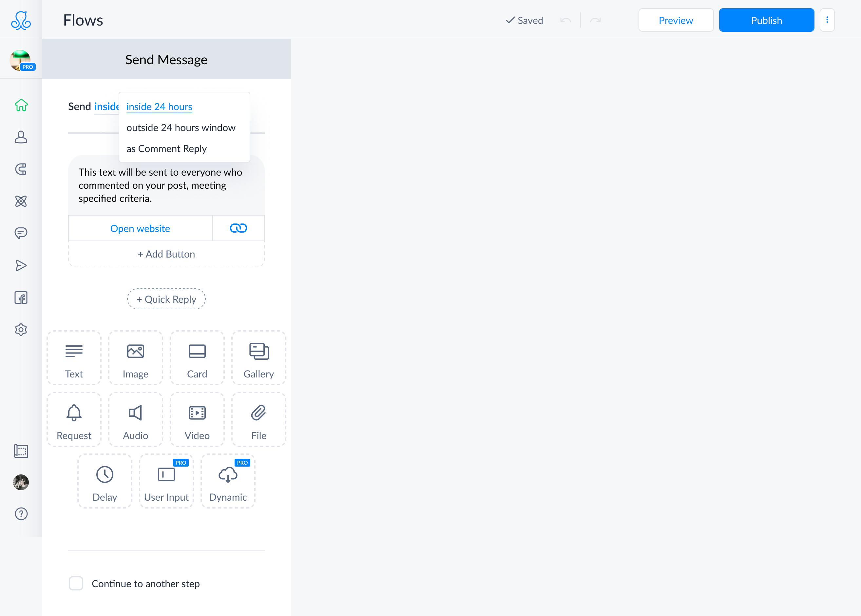Add a Gallery block
Image resolution: width=861 pixels, height=616 pixels.
259,358
